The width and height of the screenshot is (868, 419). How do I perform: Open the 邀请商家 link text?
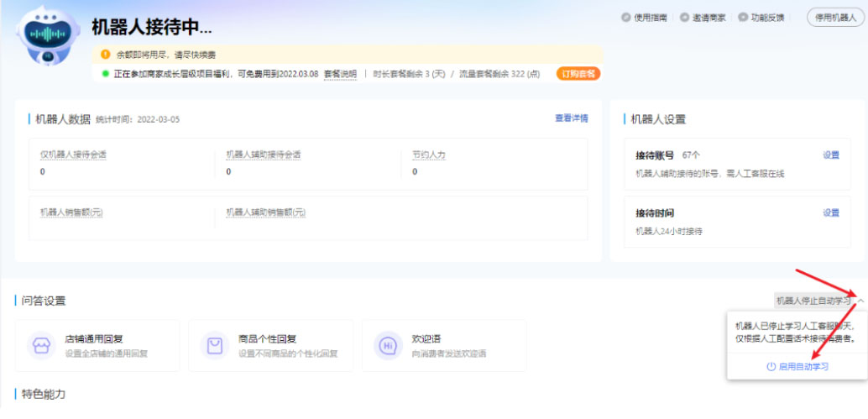pyautogui.click(x=709, y=17)
